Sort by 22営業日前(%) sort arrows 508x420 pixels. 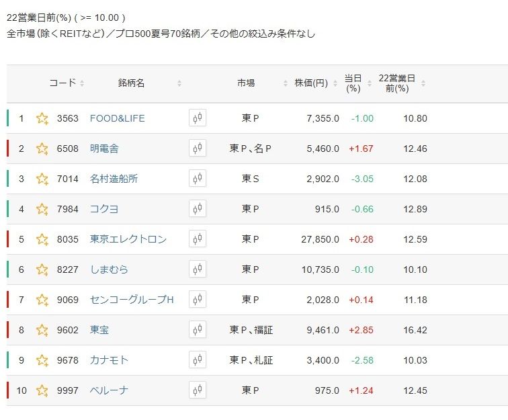coord(423,83)
